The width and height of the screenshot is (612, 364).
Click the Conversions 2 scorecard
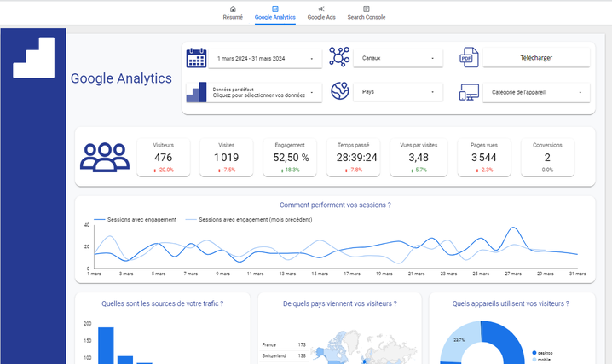[x=547, y=157]
